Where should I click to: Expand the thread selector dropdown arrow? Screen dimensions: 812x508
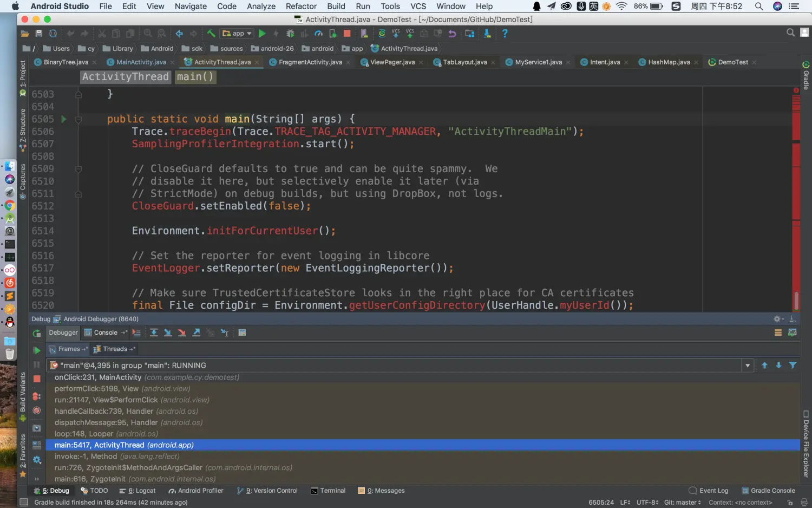point(748,366)
